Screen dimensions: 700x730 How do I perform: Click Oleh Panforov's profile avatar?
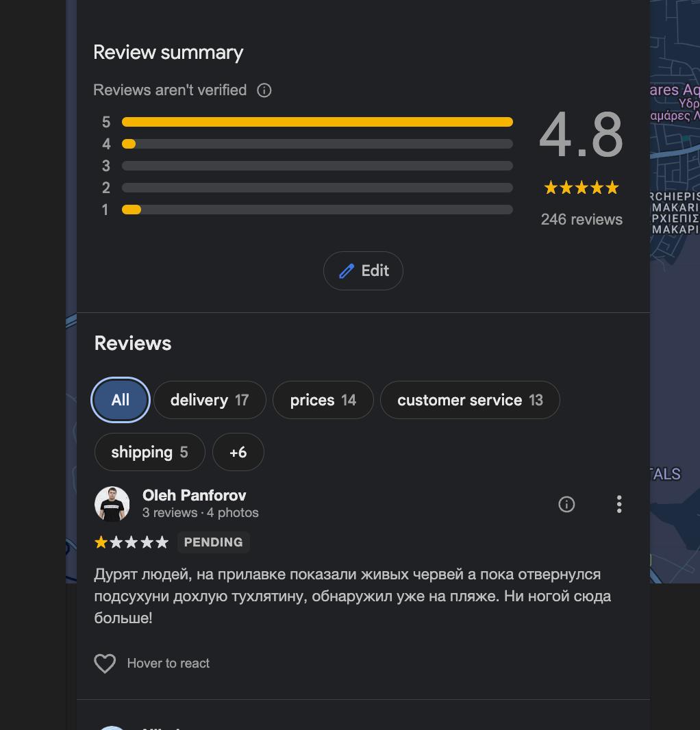click(x=112, y=505)
